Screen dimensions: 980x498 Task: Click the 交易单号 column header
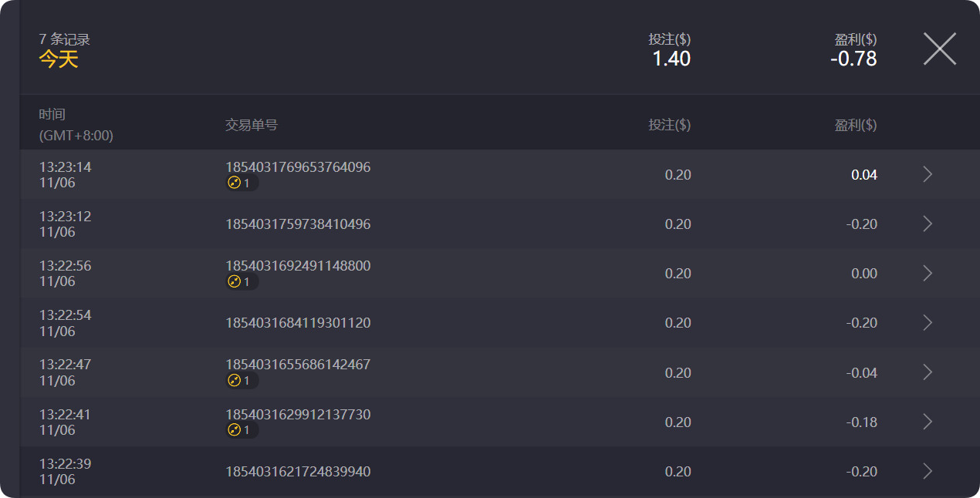pyautogui.click(x=251, y=125)
